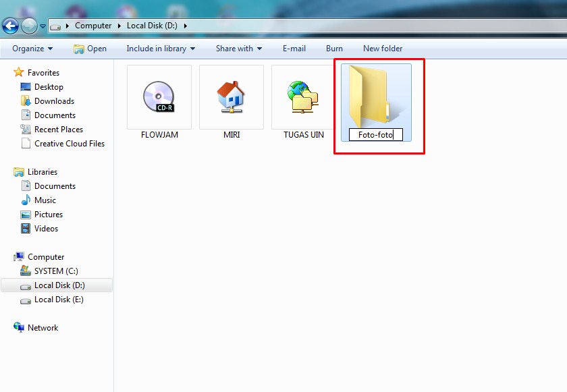Viewport: 567px width, 392px height.
Task: Click the Creative Cloud Files icon
Action: 26,144
